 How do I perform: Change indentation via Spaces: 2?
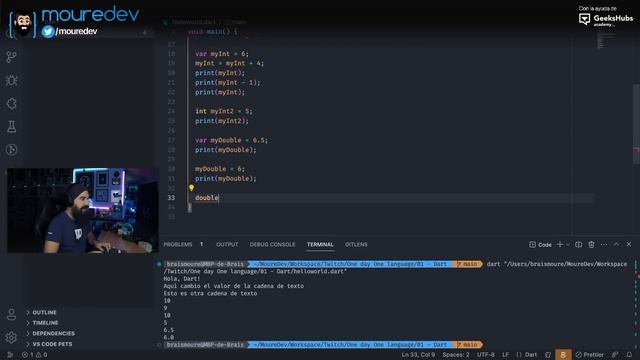click(x=456, y=355)
